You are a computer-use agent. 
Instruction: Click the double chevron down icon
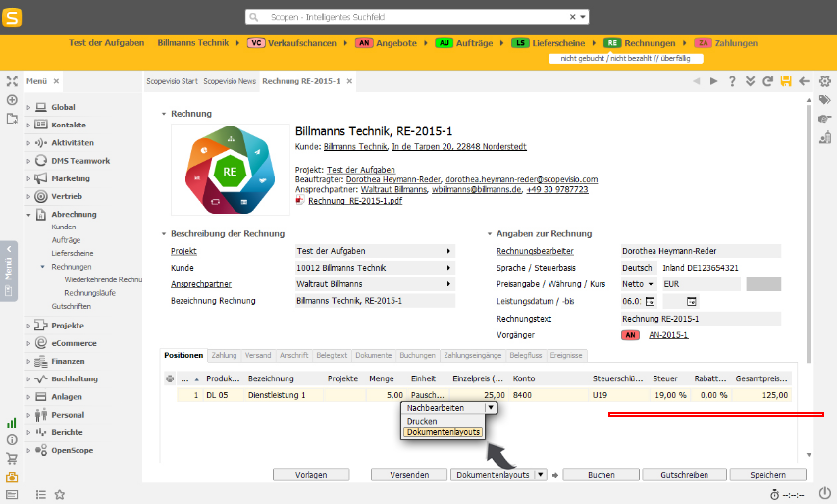coord(750,81)
